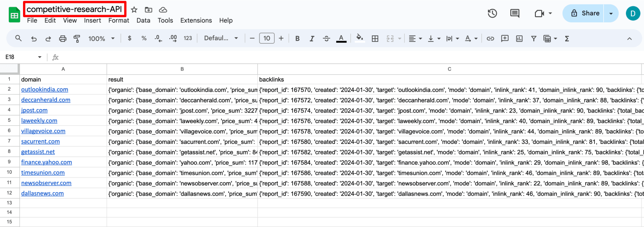Open the Edit menu
This screenshot has width=644, height=227.
tap(50, 21)
